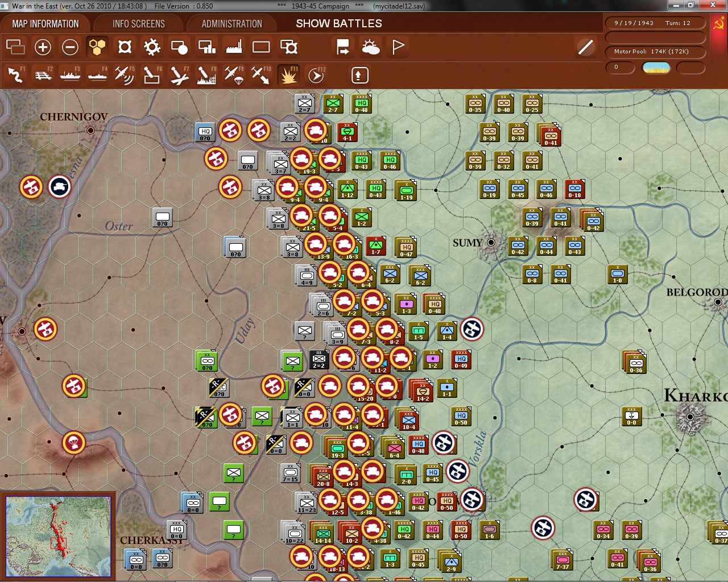The height and width of the screenshot is (582, 728).
Task: Select the 0-36 unit stack north of Kharkov
Action: tap(635, 363)
